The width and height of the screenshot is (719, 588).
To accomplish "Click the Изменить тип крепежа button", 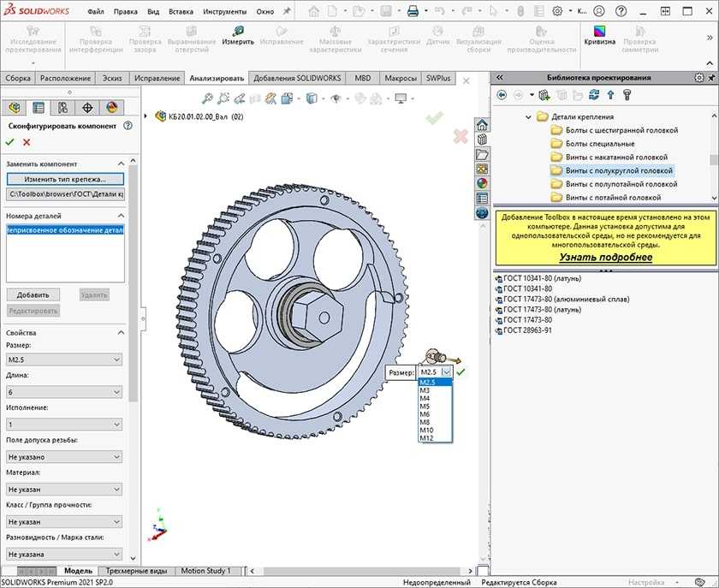I will pyautogui.click(x=65, y=180).
